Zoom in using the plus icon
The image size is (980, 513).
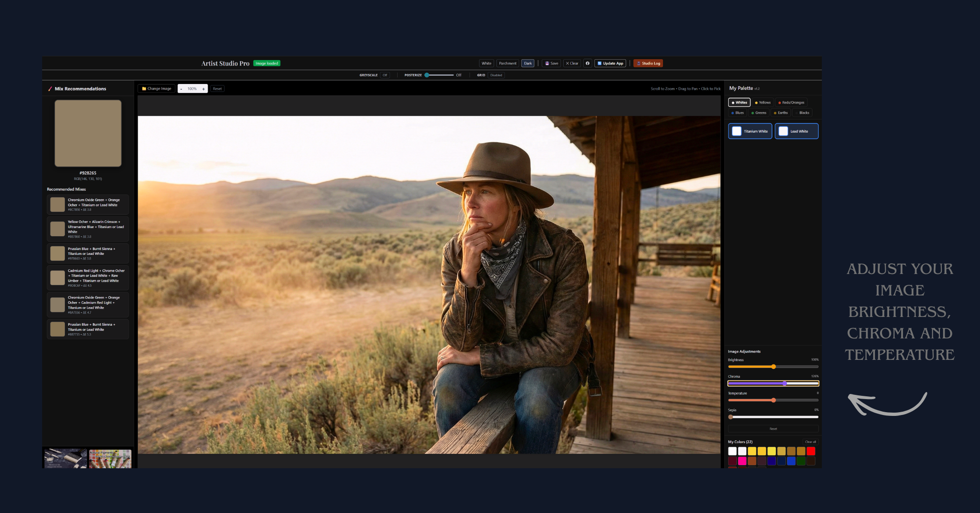(x=203, y=89)
